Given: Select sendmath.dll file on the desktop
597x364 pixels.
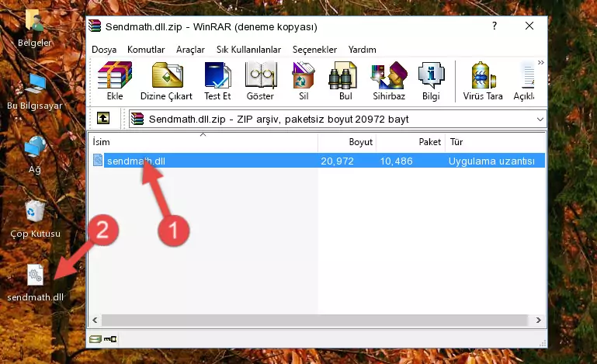Looking at the screenshot, I should (x=35, y=283).
